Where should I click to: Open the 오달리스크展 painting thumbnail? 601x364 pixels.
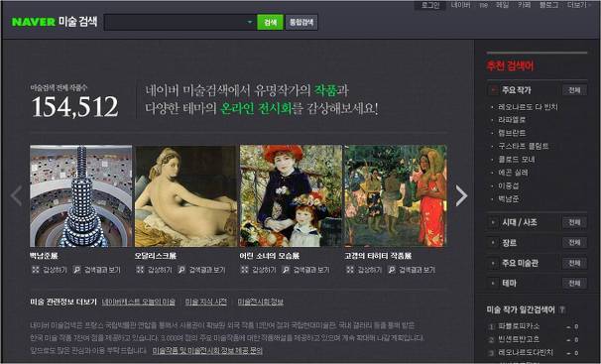click(185, 195)
